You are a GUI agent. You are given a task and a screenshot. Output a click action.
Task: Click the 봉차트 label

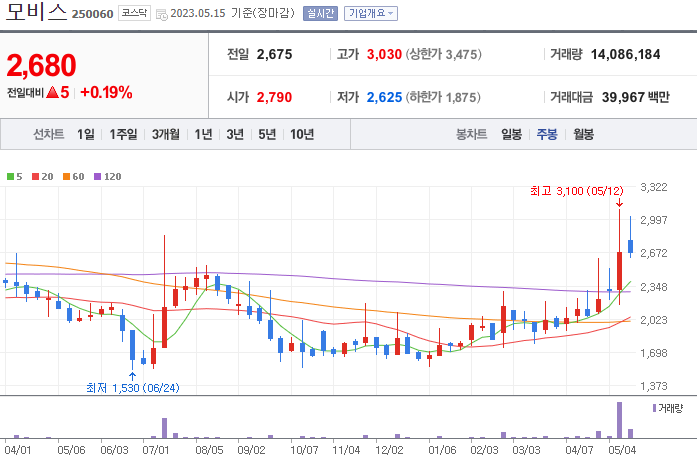point(472,134)
